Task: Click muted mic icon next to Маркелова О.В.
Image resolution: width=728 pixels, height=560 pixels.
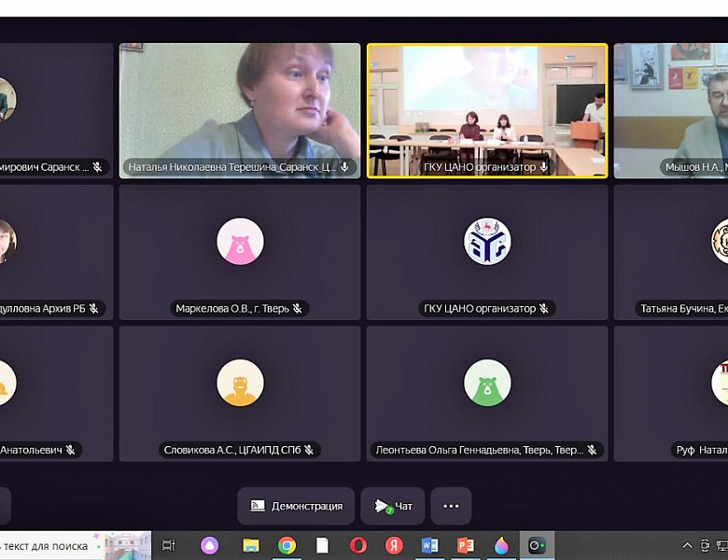Action: pyautogui.click(x=298, y=308)
